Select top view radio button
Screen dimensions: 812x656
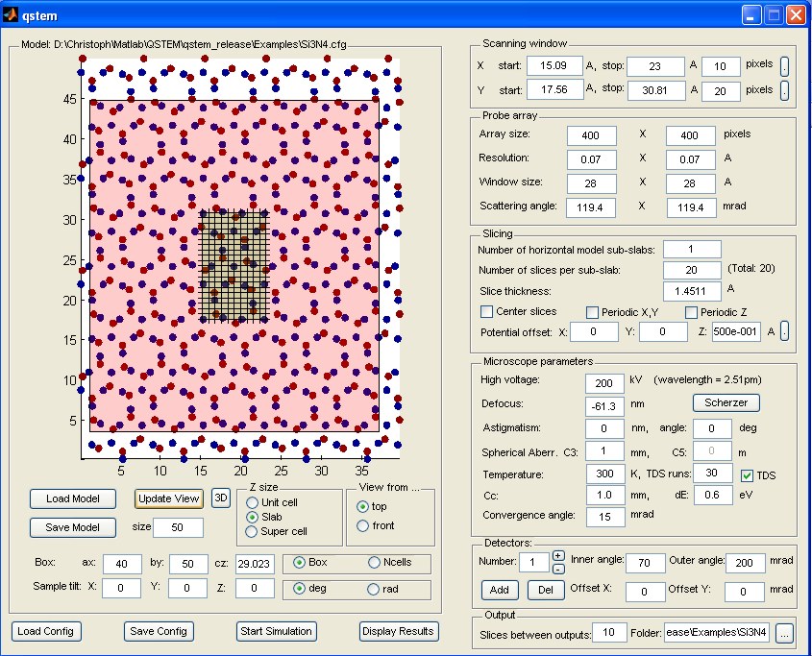[x=362, y=506]
